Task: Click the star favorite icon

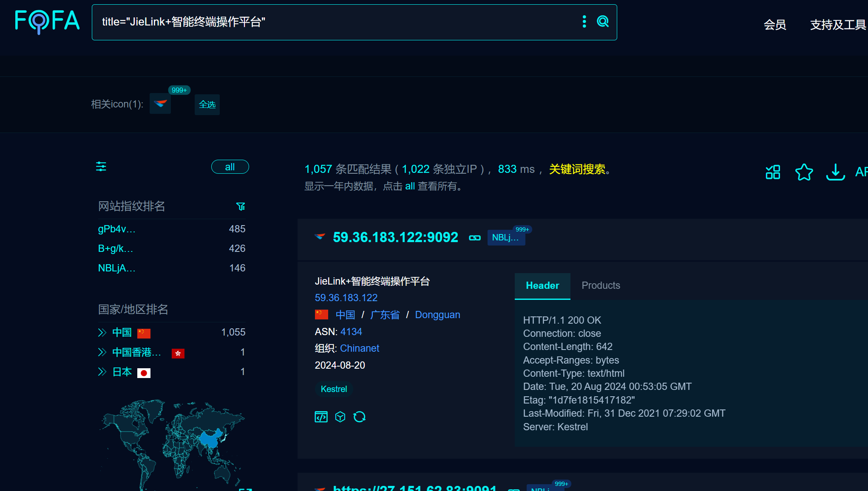Action: [x=804, y=172]
